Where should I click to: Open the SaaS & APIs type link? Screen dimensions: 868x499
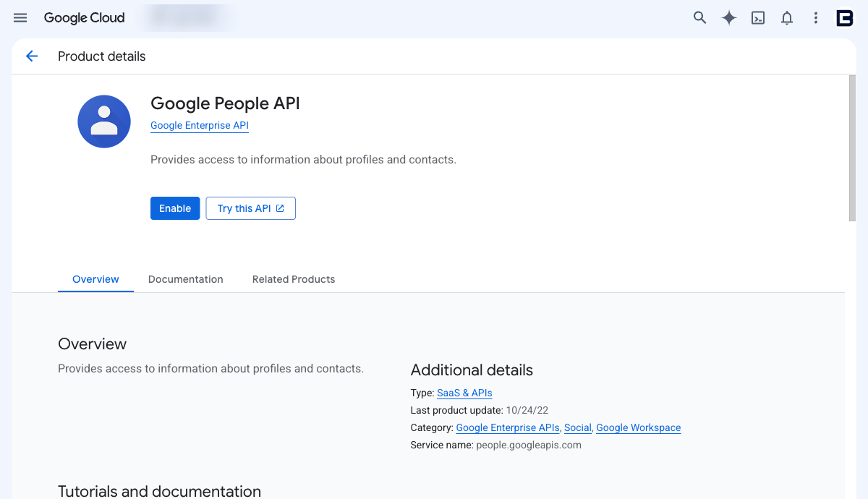pos(464,393)
